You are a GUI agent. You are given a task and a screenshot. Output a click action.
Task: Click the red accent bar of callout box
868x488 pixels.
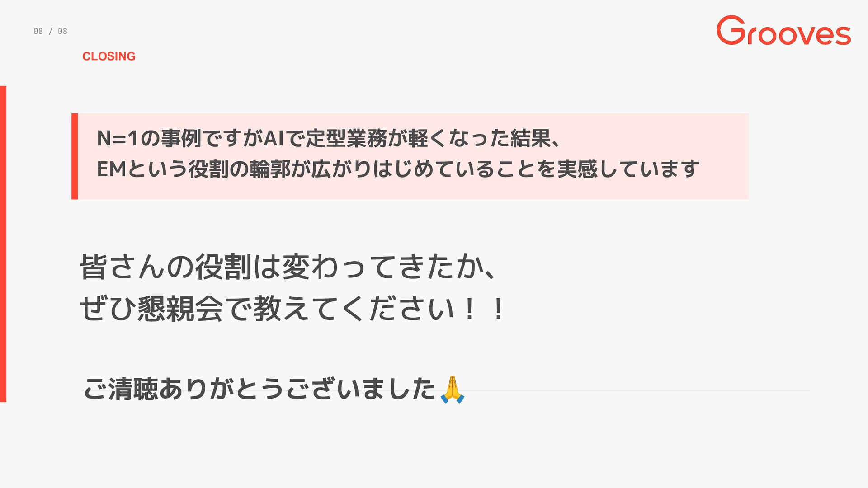click(x=75, y=156)
